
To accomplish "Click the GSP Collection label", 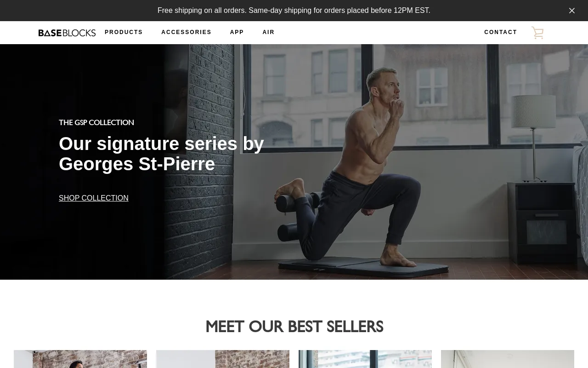I will point(96,122).
